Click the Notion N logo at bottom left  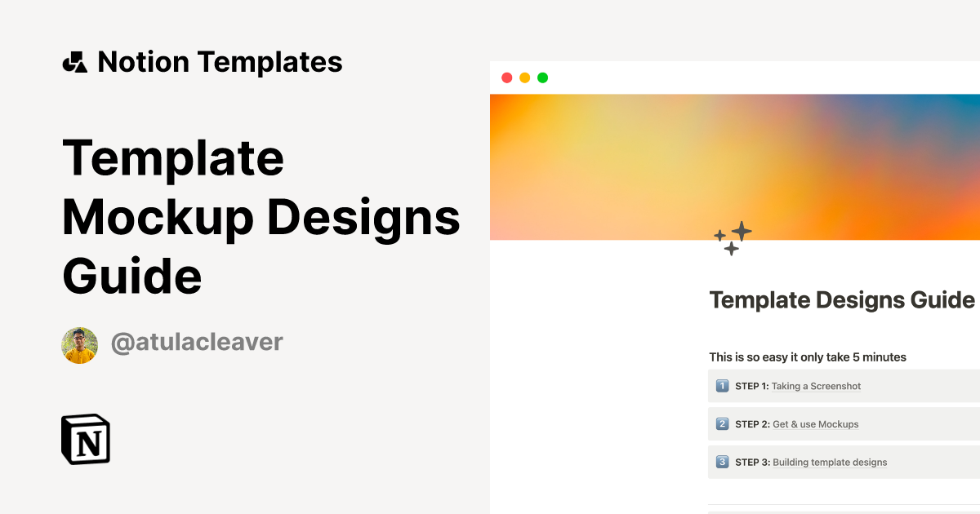(87, 441)
